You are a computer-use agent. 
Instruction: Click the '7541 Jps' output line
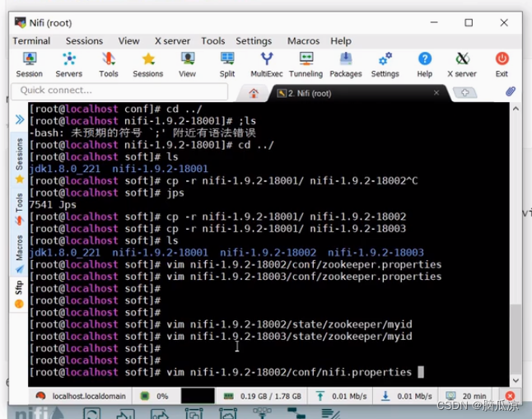[53, 205]
